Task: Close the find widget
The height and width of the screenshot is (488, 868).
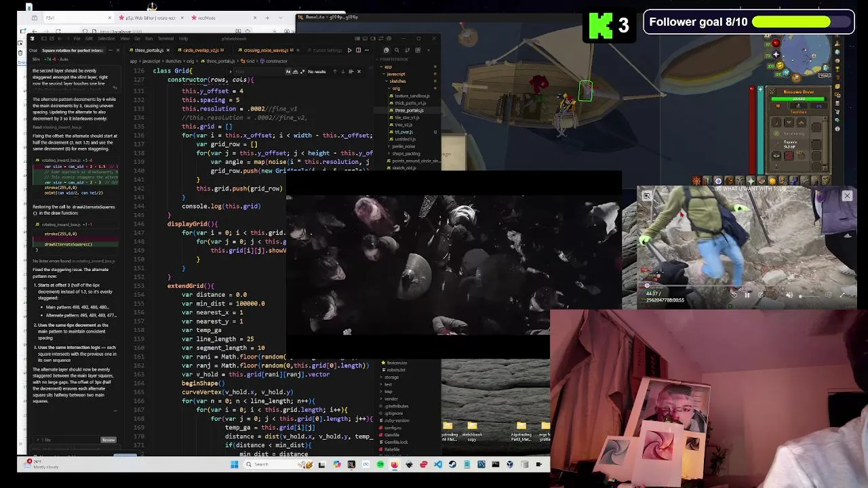Action: [359, 71]
